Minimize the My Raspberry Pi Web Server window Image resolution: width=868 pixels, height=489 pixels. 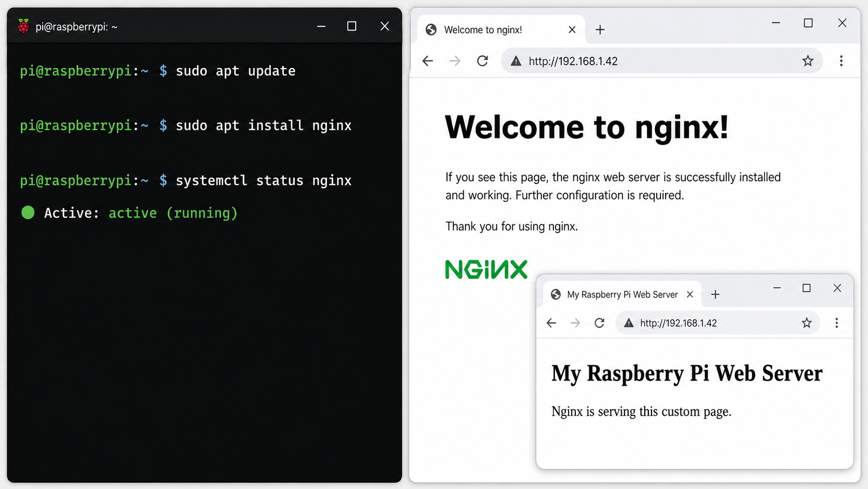pyautogui.click(x=777, y=288)
